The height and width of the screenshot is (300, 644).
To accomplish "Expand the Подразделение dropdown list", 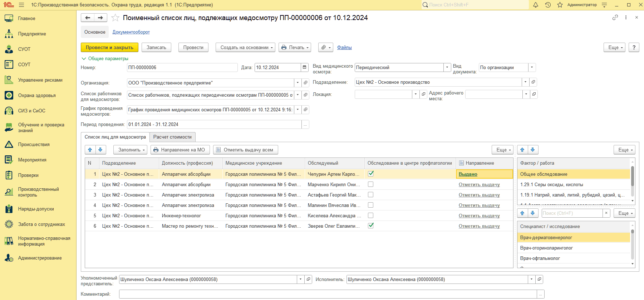I will pos(525,82).
